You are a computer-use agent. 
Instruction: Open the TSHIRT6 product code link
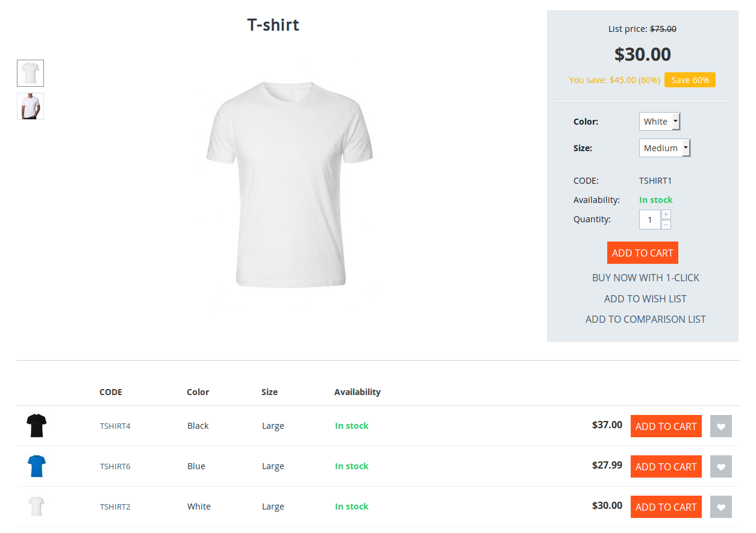(115, 467)
